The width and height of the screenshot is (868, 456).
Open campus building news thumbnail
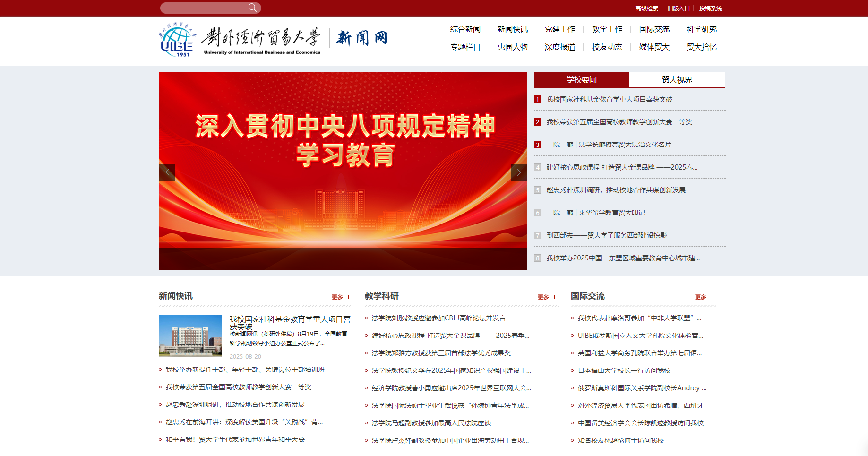click(190, 336)
